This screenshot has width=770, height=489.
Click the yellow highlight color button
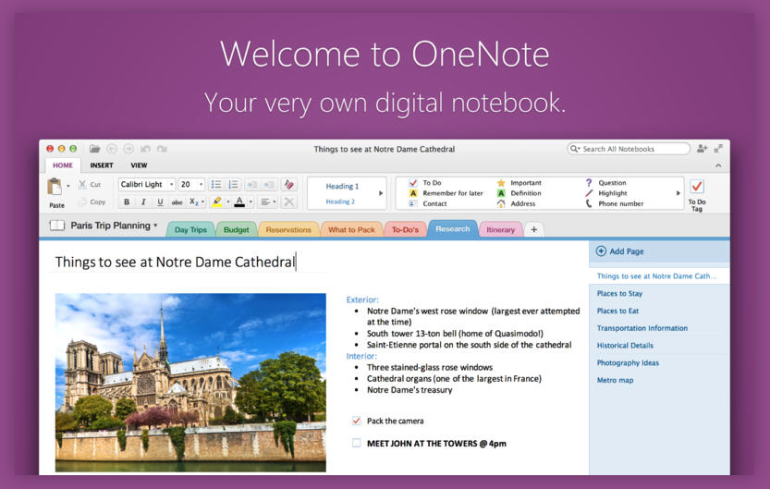[217, 202]
